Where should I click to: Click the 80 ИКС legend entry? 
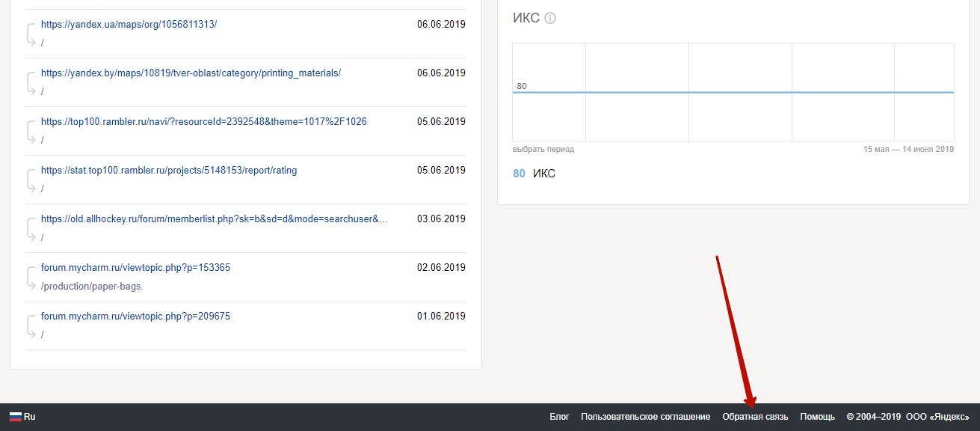(534, 174)
